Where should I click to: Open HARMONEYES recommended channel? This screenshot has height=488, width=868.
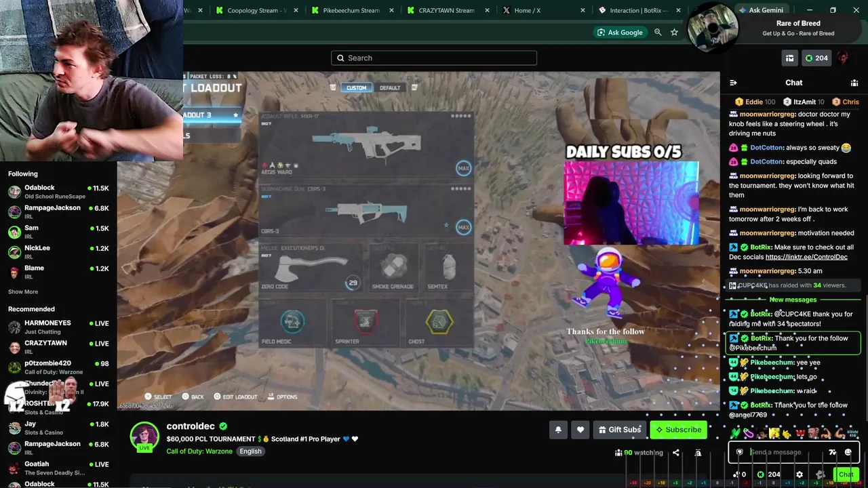tap(58, 327)
